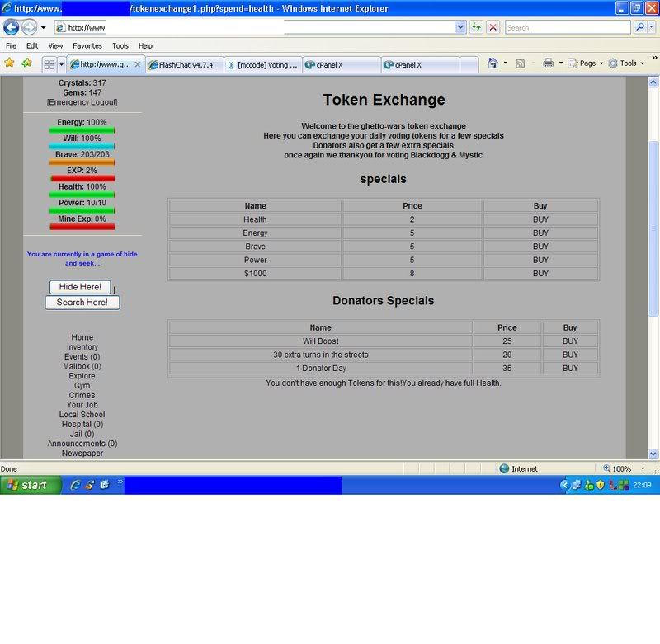Click the Add to Favorites icon
Viewport: 660px width, 644px height.
click(26, 63)
